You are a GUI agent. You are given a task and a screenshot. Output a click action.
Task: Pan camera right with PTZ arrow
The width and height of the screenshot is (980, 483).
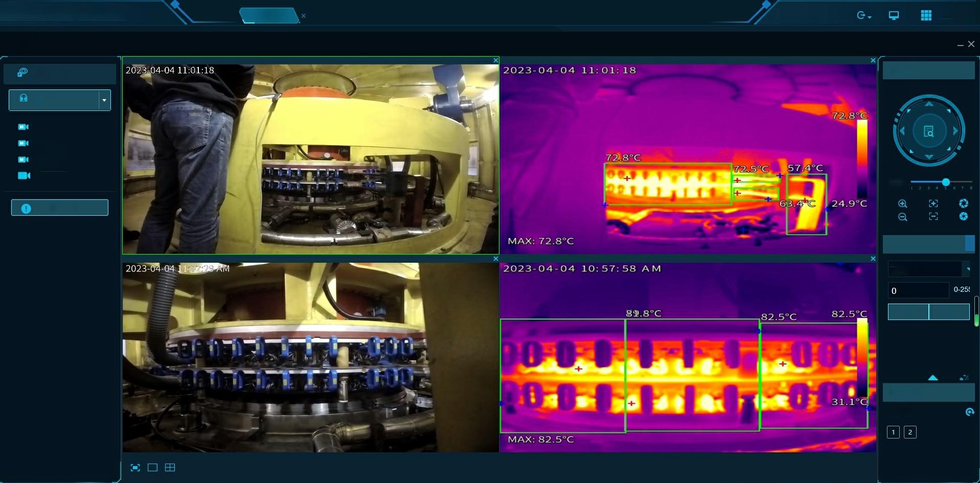coord(955,131)
